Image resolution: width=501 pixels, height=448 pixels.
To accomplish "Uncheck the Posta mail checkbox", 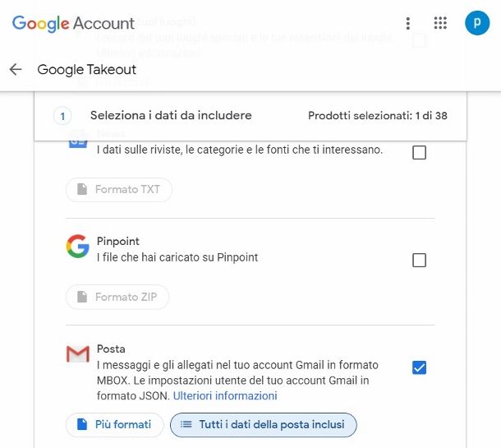I will (419, 367).
